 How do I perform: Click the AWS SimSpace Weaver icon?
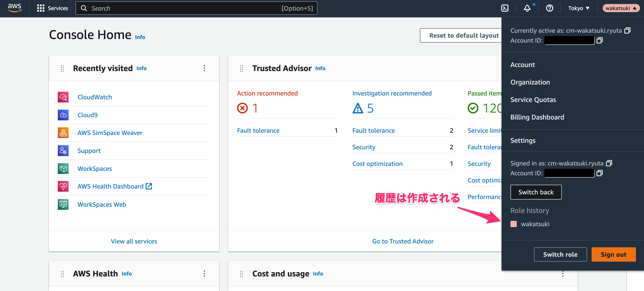click(x=63, y=133)
